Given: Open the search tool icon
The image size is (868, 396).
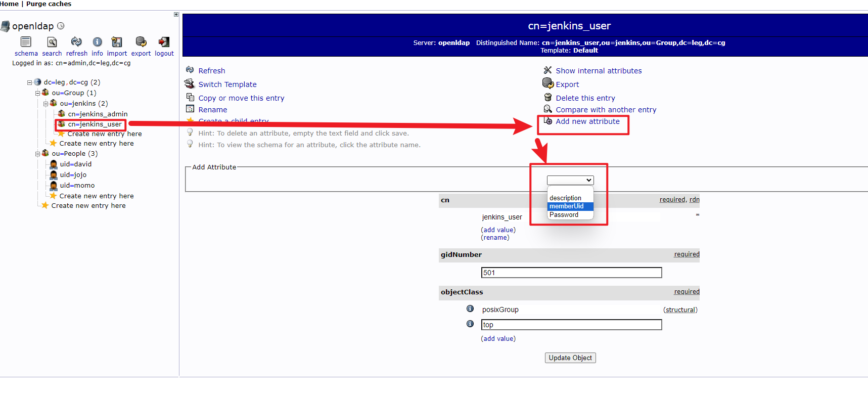Looking at the screenshot, I should (52, 42).
